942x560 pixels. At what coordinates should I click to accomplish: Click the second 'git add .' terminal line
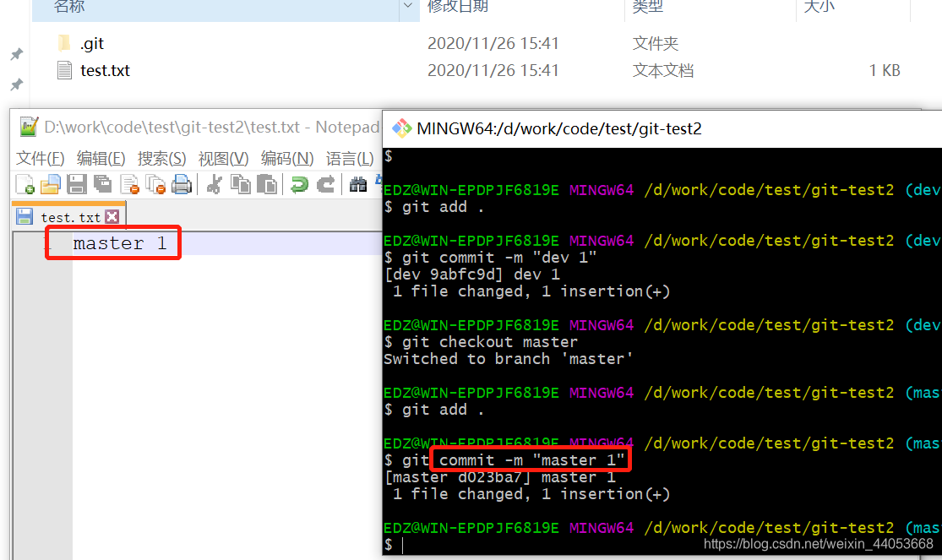(434, 409)
